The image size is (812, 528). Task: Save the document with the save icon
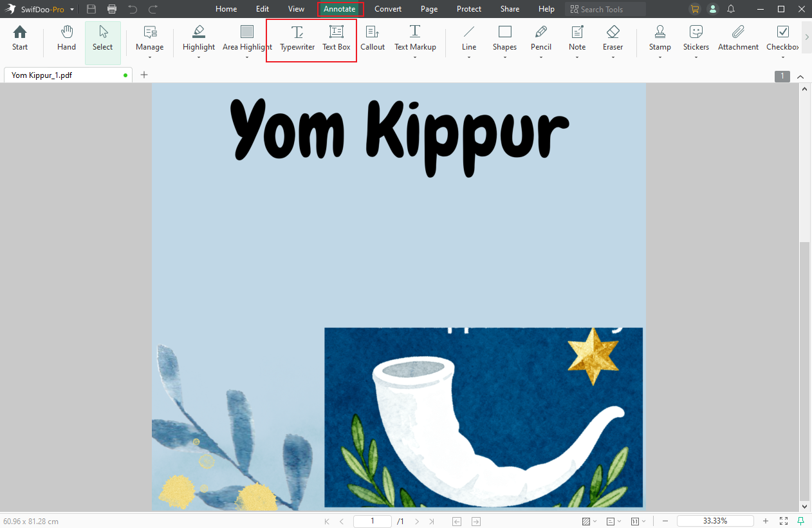pos(91,9)
